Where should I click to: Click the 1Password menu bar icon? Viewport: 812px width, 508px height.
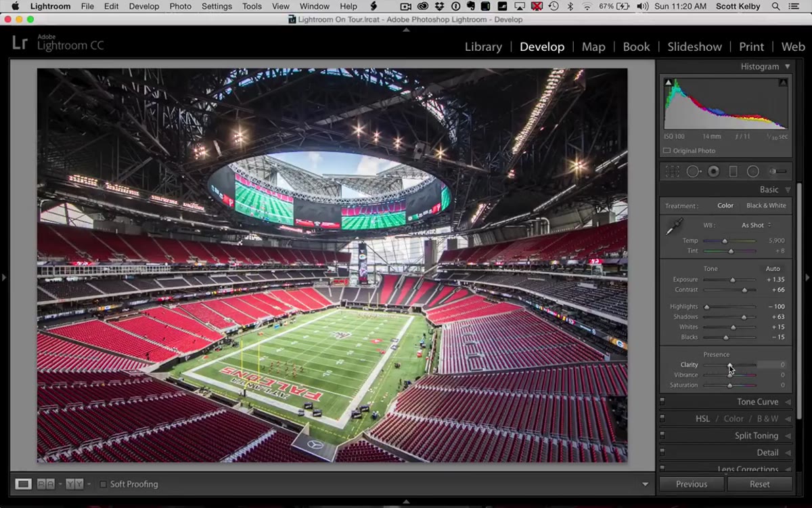coord(455,6)
